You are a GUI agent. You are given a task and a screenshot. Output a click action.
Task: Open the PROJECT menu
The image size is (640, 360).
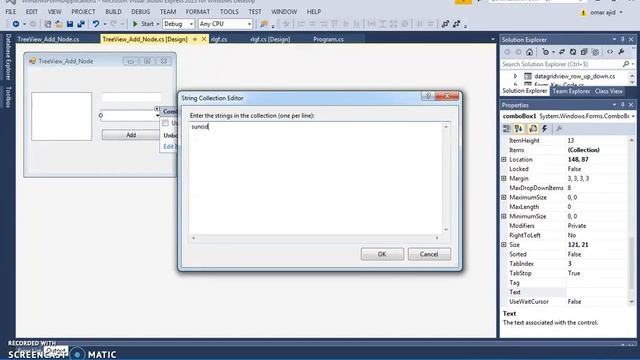tap(83, 12)
